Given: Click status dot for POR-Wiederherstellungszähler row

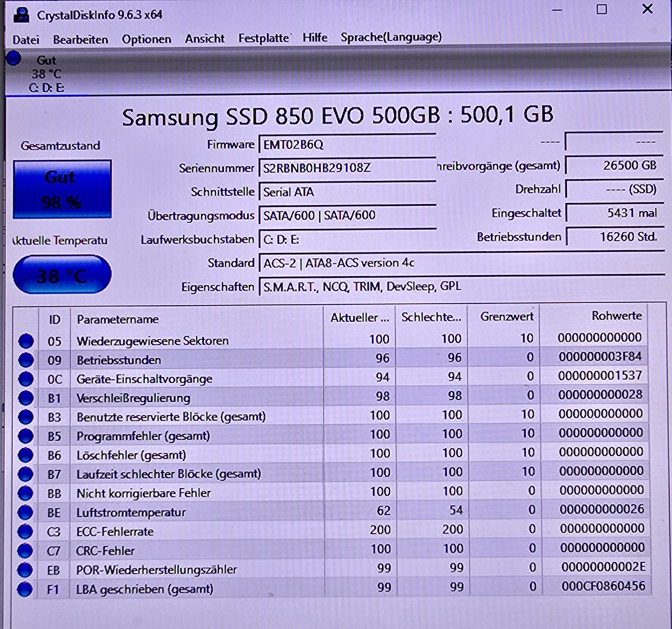Looking at the screenshot, I should click(x=25, y=570).
